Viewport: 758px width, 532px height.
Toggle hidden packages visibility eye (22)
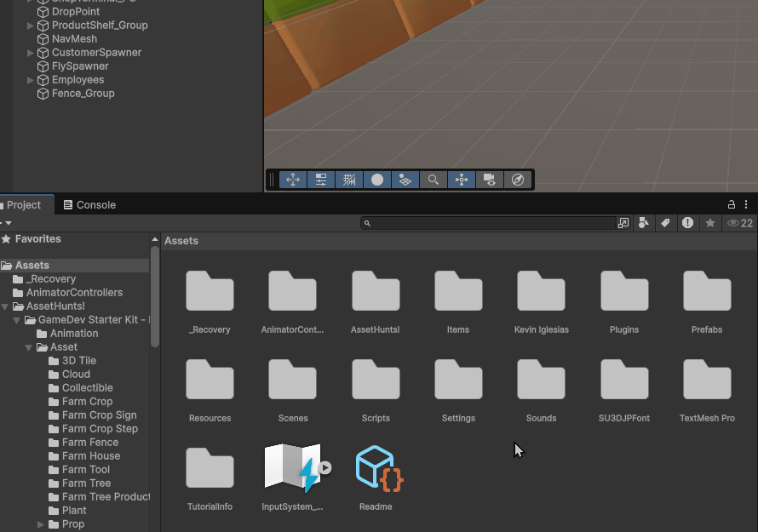point(739,223)
